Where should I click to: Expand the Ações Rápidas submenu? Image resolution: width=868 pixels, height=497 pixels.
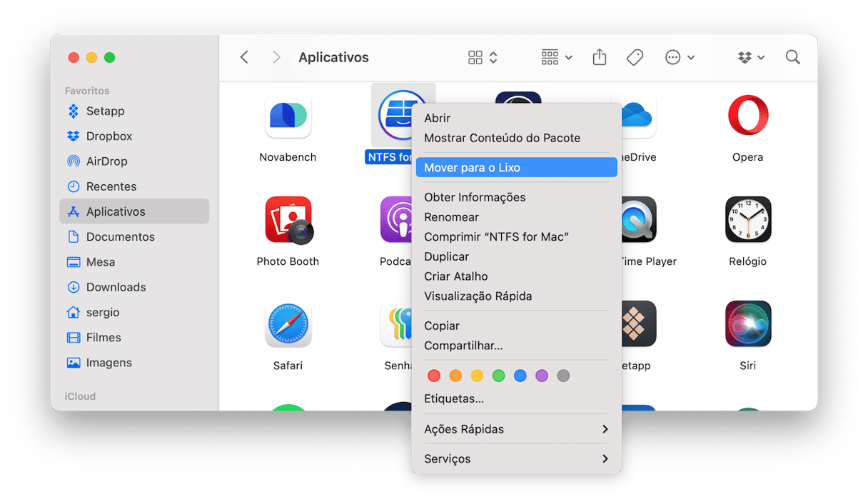pyautogui.click(x=517, y=429)
